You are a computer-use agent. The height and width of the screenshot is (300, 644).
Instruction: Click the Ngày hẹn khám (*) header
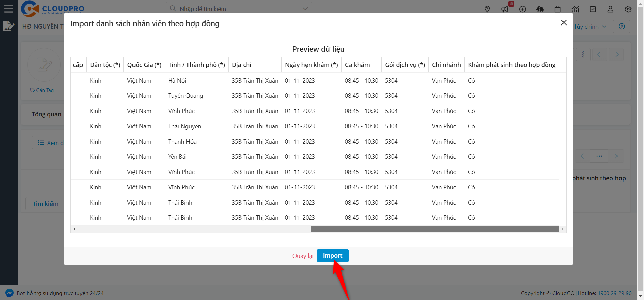point(311,65)
